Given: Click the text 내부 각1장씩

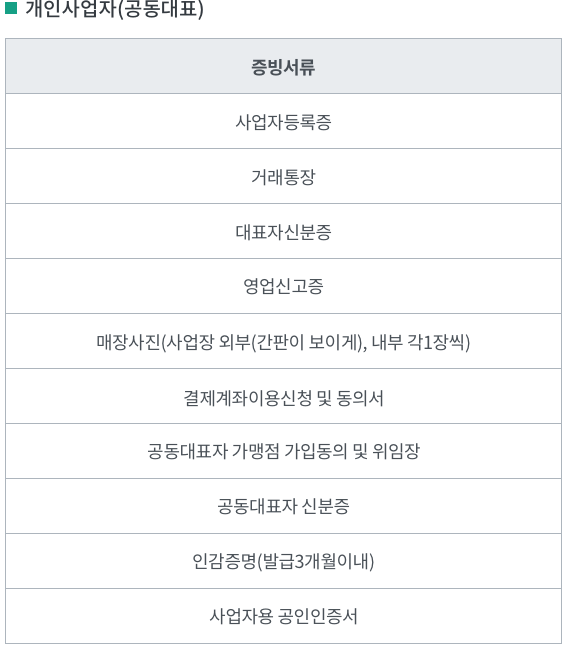Looking at the screenshot, I should pyautogui.click(x=418, y=342).
